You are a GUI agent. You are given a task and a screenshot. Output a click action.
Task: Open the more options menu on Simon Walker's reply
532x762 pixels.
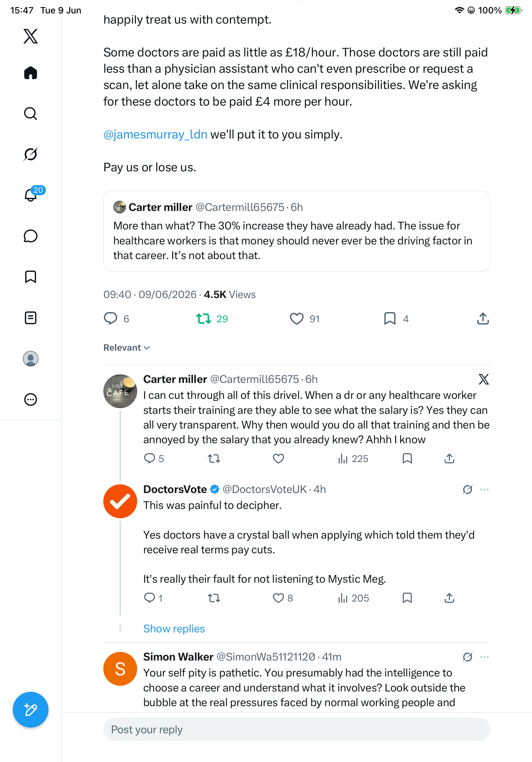point(484,657)
